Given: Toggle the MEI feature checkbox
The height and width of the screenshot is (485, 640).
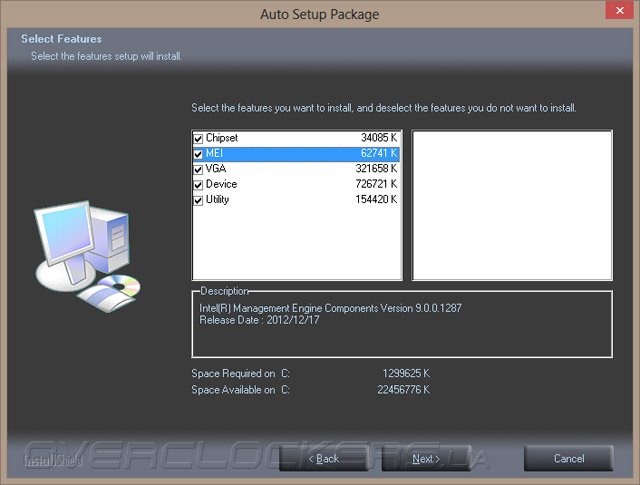Looking at the screenshot, I should click(198, 154).
